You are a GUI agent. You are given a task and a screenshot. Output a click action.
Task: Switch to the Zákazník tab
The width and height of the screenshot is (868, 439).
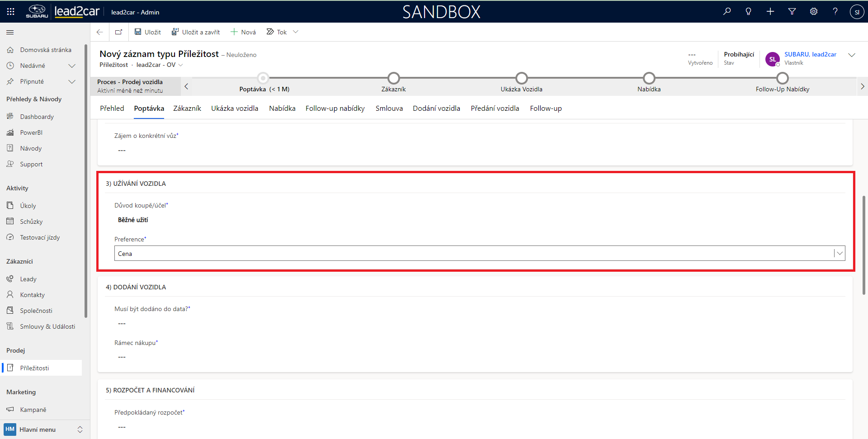pos(187,109)
